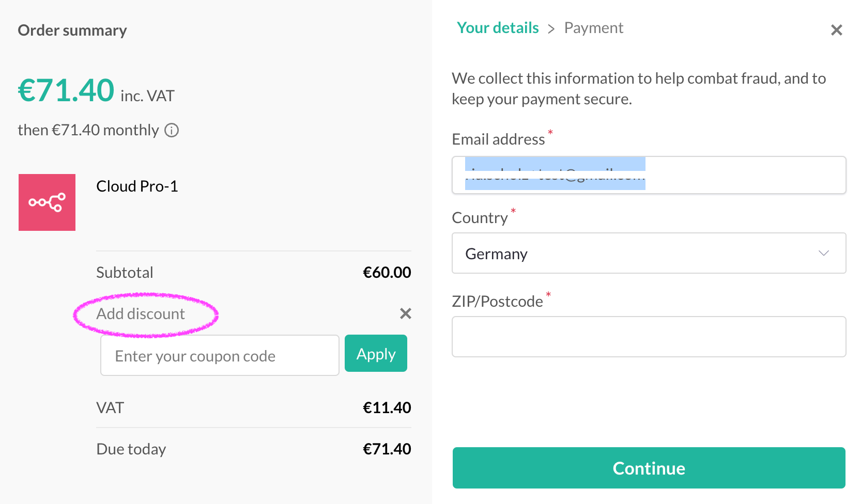Screen dimensions: 861x504
Task: Click the Add discount link
Action: (x=141, y=314)
